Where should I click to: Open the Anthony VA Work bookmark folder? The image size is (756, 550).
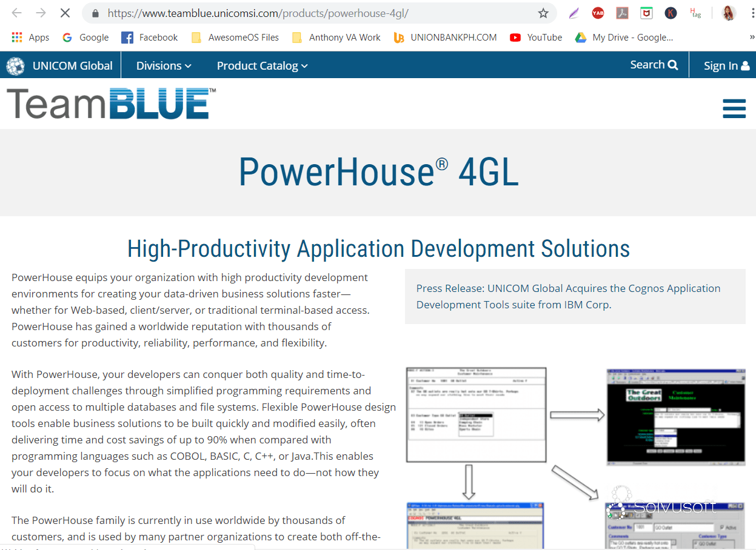tap(336, 38)
